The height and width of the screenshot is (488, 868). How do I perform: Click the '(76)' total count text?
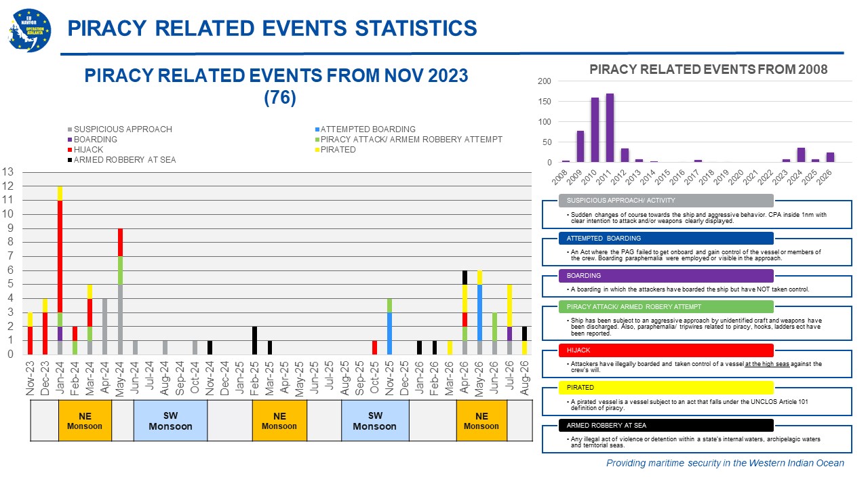tap(279, 98)
